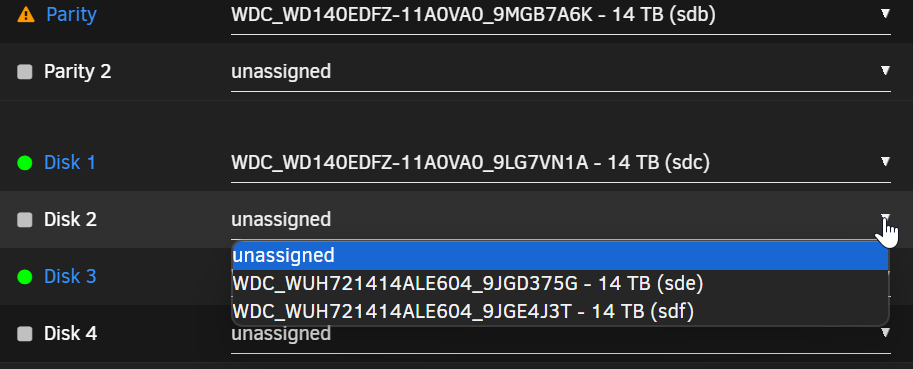The image size is (913, 369).
Task: Click the Disk 1 selection showing (sdc) drive
Action: tap(561, 162)
